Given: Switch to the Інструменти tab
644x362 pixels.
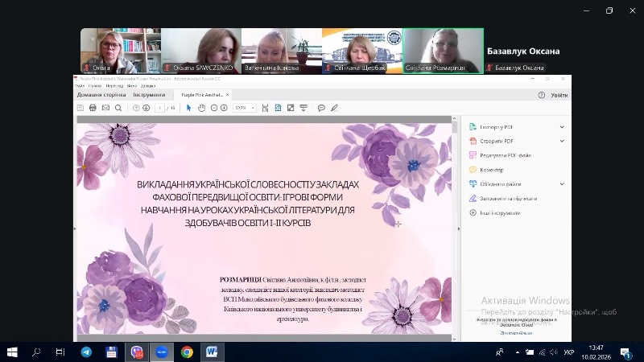Looking at the screenshot, I should point(149,95).
